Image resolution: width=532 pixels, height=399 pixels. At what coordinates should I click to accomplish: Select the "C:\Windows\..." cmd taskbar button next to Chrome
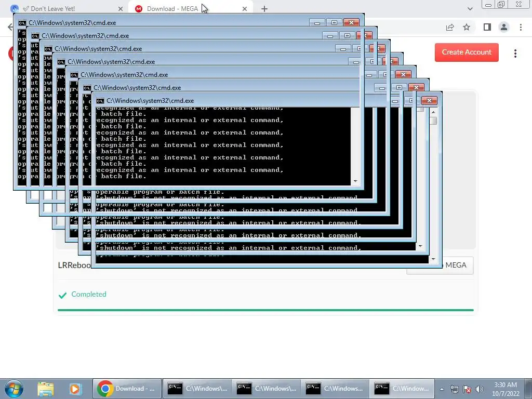tap(196, 389)
